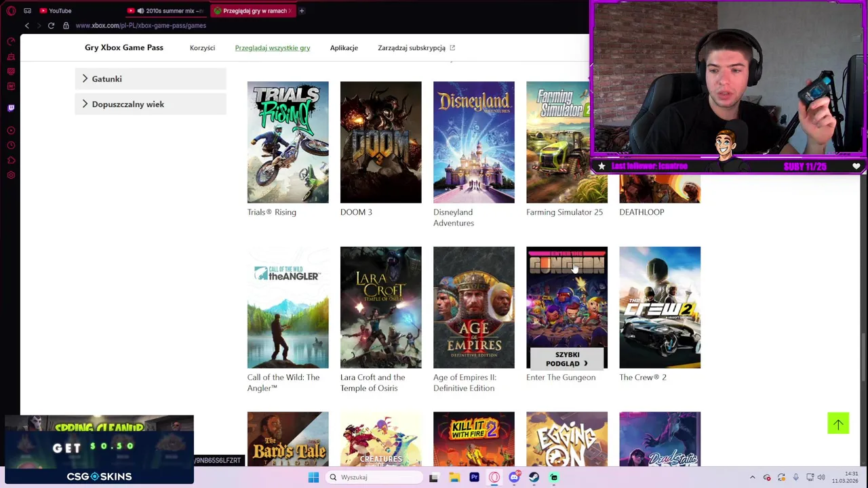Open Twitch panel in sidebar
Image resolution: width=868 pixels, height=488 pixels.
tap(11, 108)
